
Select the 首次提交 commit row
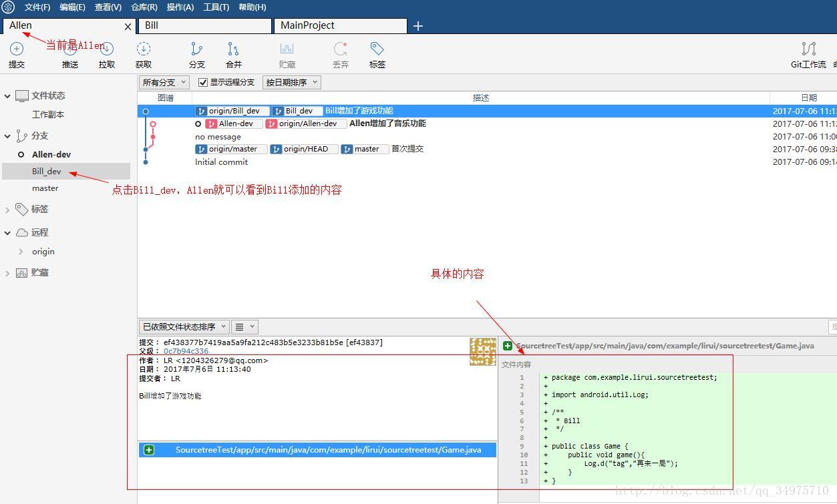(x=487, y=149)
